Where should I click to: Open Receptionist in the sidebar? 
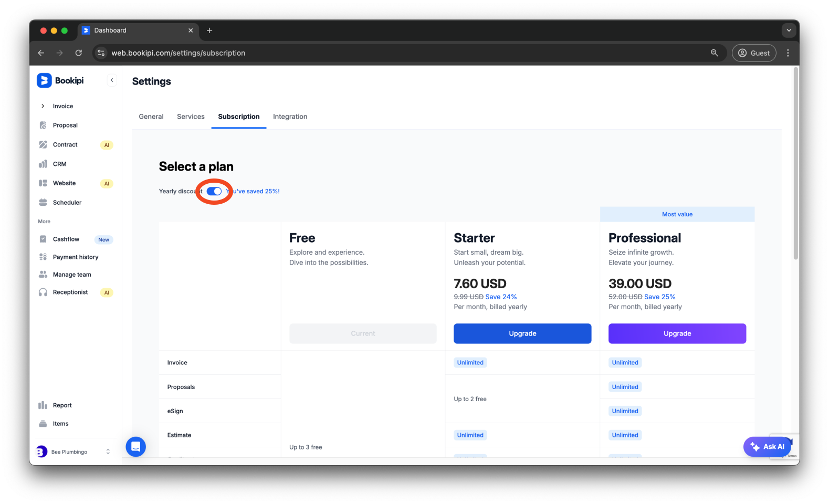point(70,292)
